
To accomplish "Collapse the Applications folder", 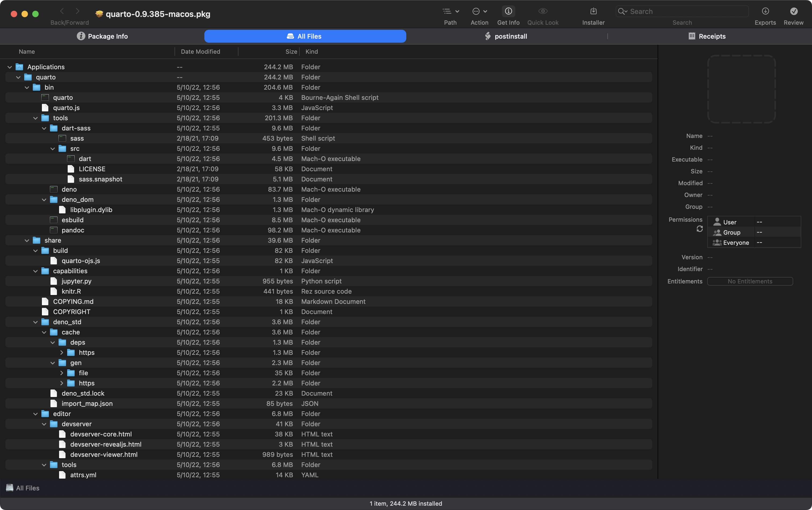I will pyautogui.click(x=10, y=67).
